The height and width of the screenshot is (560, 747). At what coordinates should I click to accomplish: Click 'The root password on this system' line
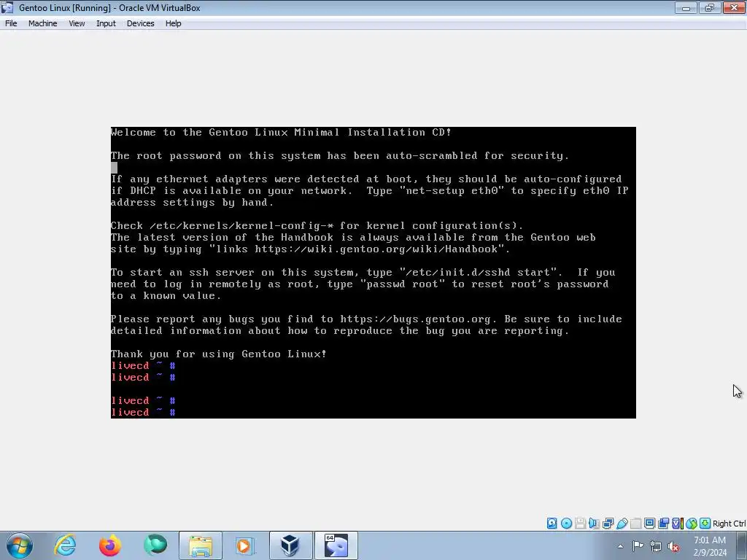(x=340, y=156)
